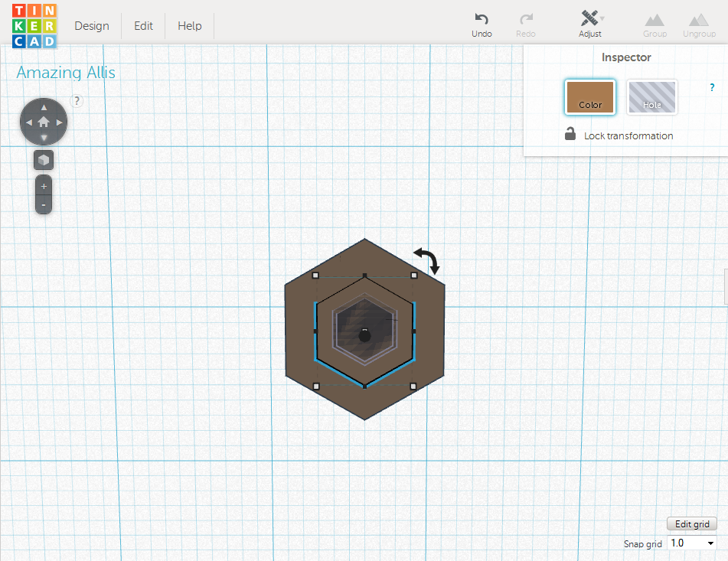Open the Edit menu
The width and height of the screenshot is (728, 561).
(x=143, y=26)
